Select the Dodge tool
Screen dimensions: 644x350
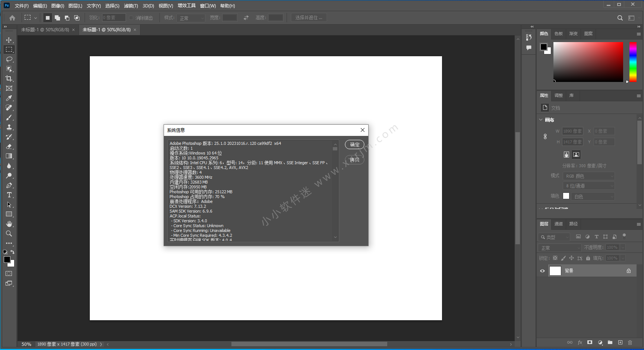(x=9, y=175)
